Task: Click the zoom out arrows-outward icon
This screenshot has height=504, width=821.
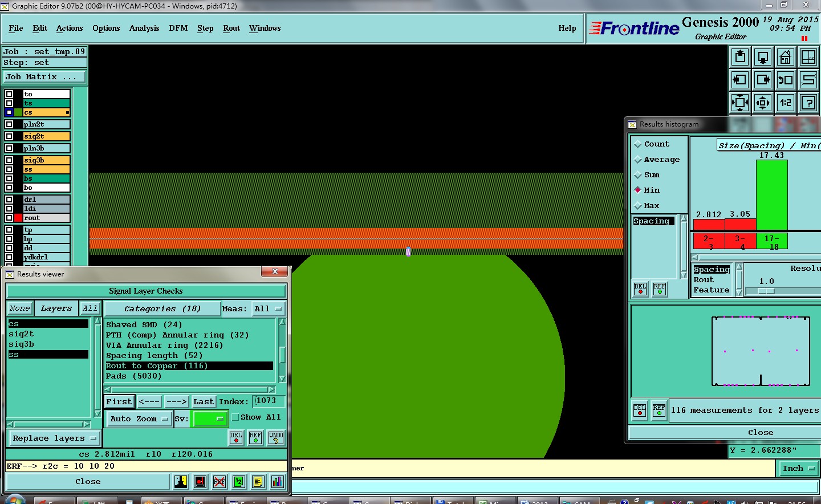Action: [x=763, y=103]
